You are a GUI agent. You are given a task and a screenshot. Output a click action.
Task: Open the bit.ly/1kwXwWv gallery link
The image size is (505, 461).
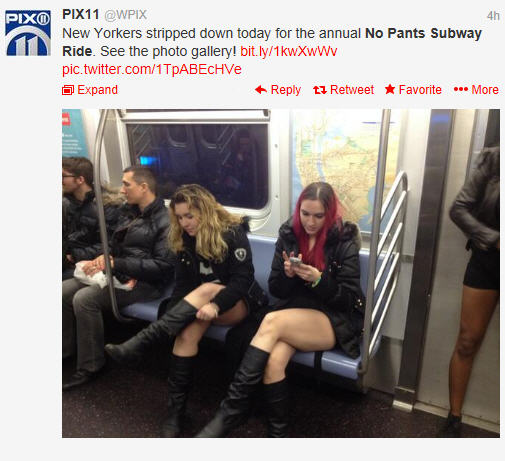(289, 51)
